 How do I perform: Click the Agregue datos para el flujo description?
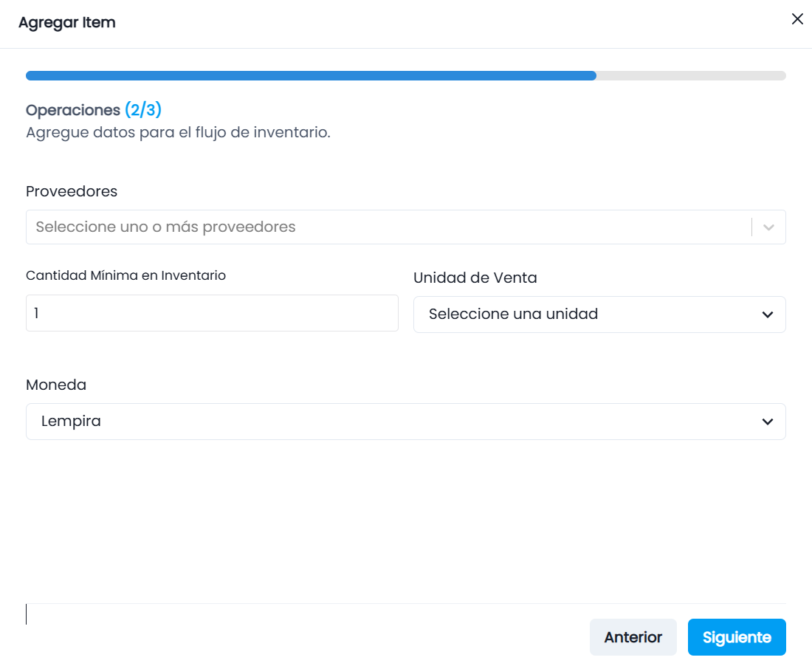point(178,133)
